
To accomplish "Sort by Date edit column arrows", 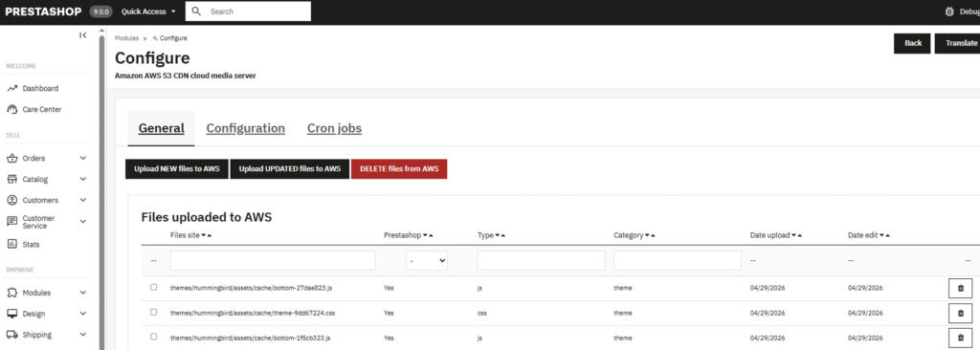I will pyautogui.click(x=885, y=235).
